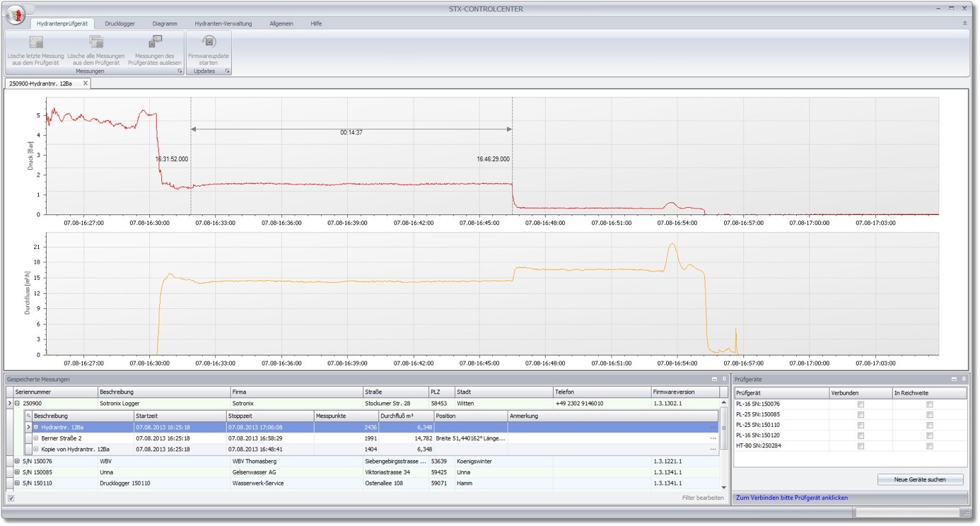Open the Messungen group dialog launcher
980x526 pixels.
pos(180,71)
